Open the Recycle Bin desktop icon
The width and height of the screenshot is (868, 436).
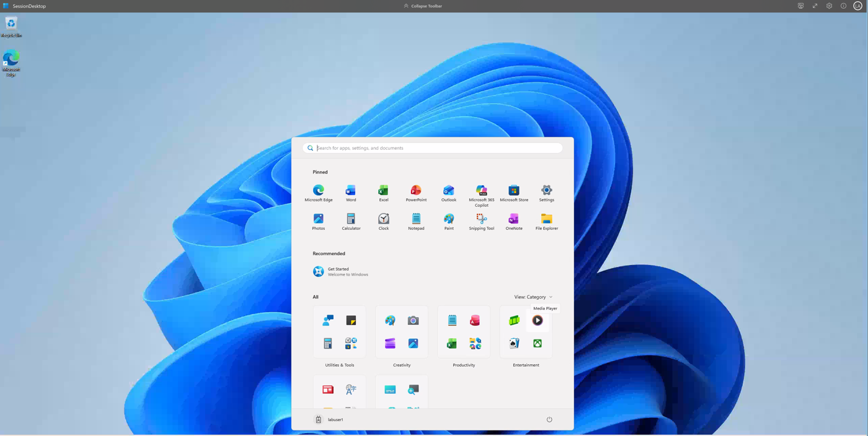(11, 27)
